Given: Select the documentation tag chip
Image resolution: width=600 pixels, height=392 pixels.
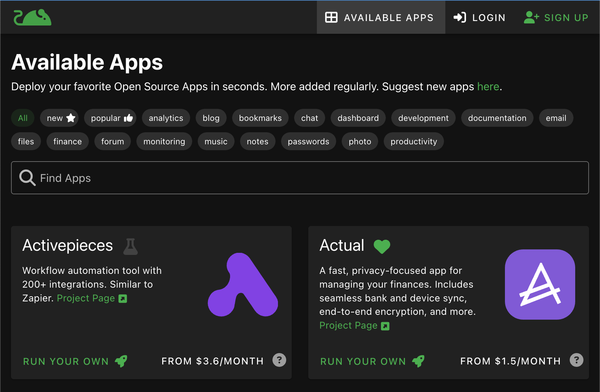Looking at the screenshot, I should [x=497, y=118].
